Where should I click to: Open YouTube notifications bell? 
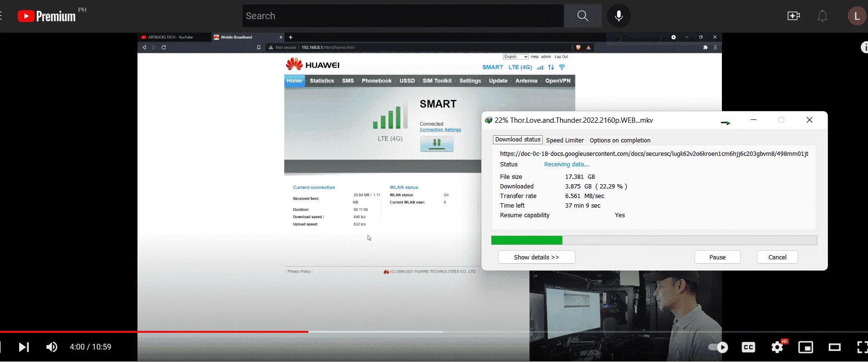point(822,16)
